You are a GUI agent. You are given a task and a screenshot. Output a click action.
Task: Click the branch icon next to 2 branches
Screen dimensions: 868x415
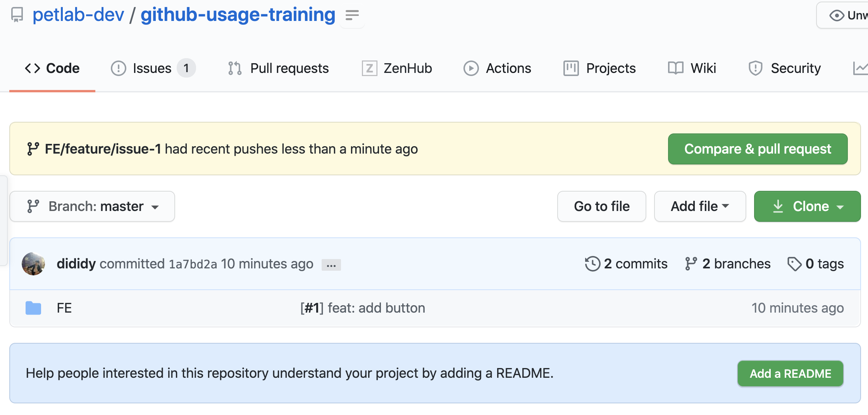pyautogui.click(x=691, y=264)
